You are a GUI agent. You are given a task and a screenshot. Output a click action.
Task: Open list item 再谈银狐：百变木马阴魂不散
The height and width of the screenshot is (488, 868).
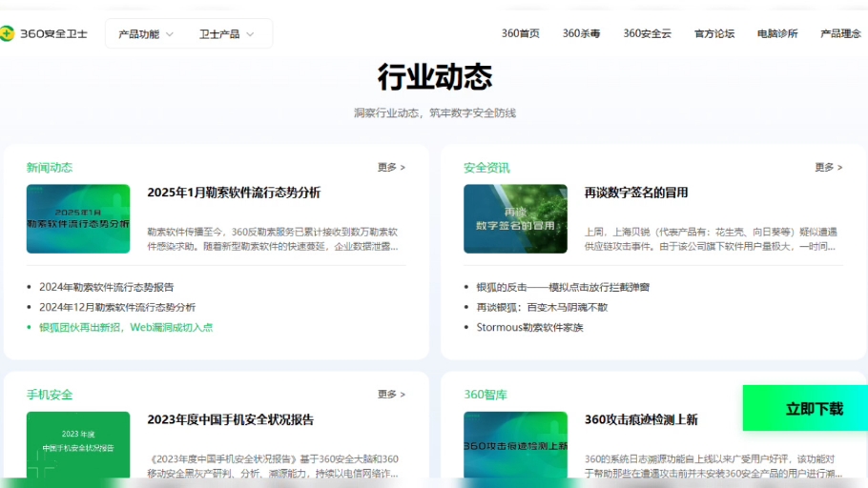point(542,307)
